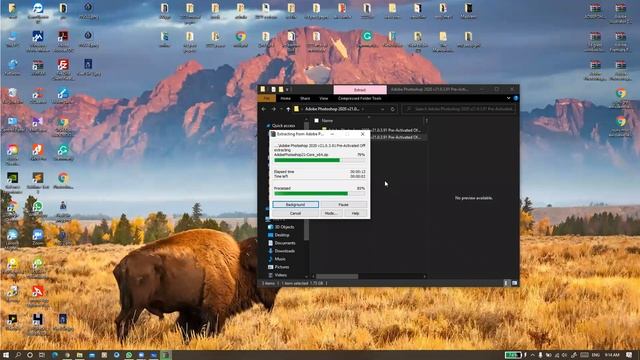
Task: Click the green battery indicator in tray
Action: pos(513,355)
